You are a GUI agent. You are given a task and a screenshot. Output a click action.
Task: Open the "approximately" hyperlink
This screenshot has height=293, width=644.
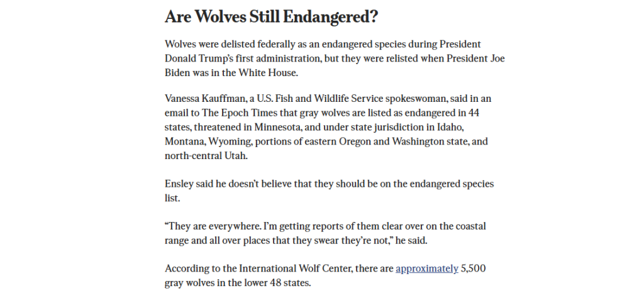click(427, 268)
